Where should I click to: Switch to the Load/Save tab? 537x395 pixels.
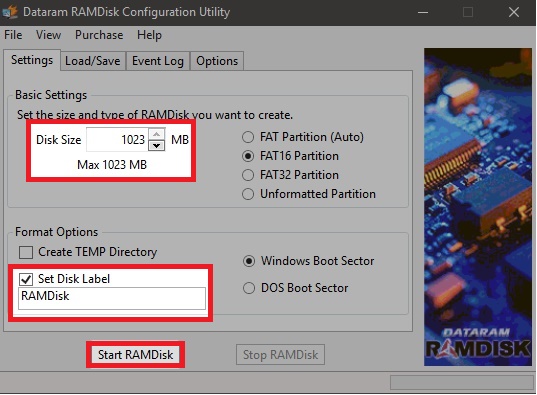coord(92,61)
